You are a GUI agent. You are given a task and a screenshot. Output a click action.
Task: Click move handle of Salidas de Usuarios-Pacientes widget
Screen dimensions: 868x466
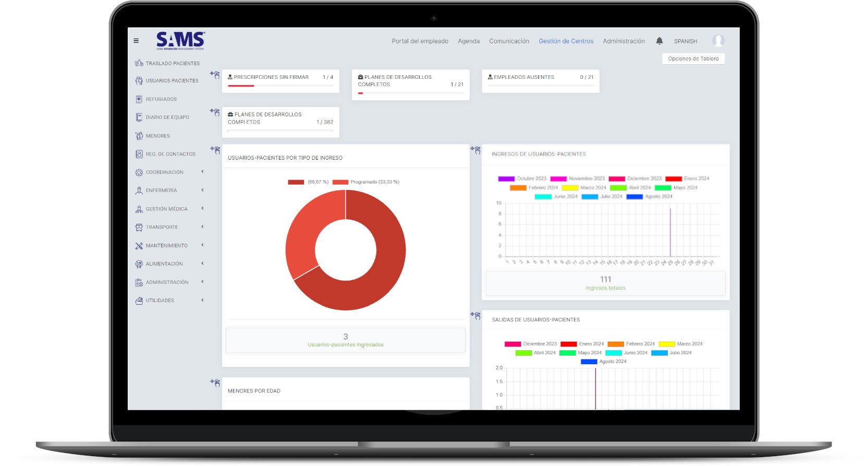click(475, 315)
